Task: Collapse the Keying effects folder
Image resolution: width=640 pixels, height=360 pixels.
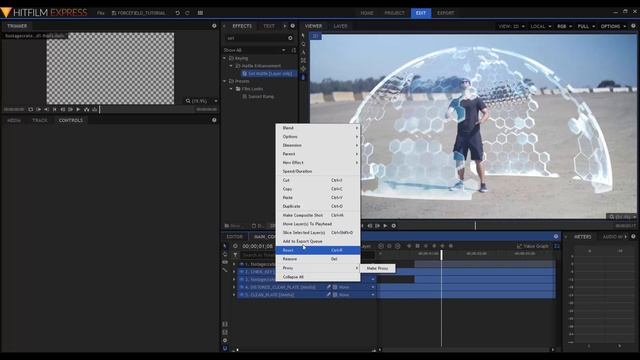Action: tap(224, 58)
